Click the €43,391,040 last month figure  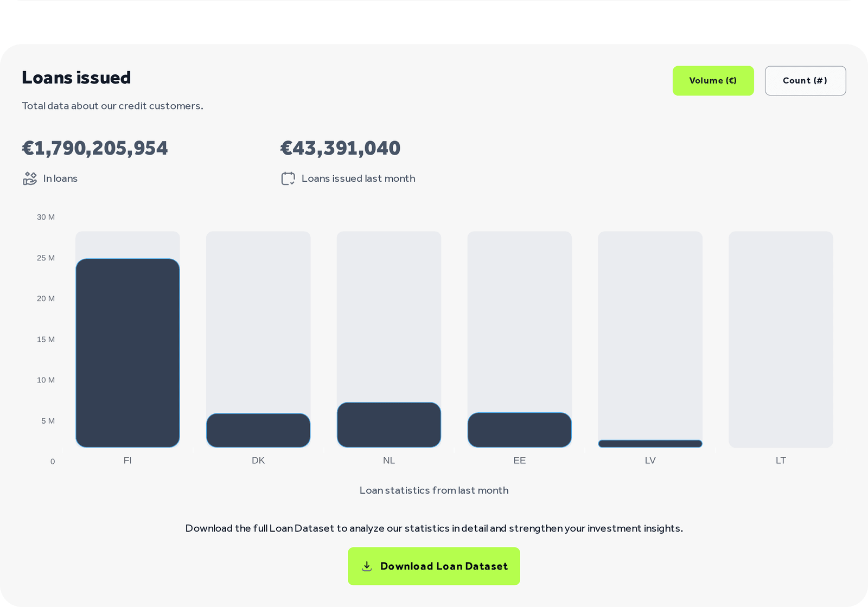point(340,148)
